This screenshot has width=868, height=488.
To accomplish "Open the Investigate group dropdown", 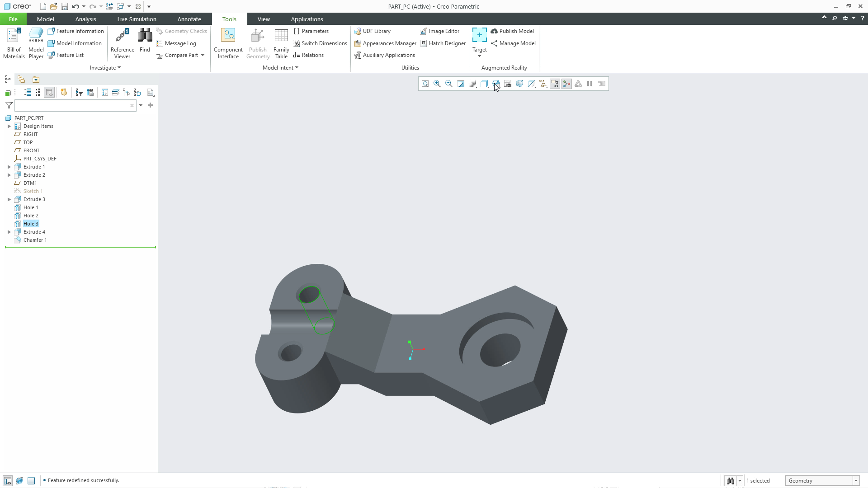I will [x=105, y=68].
